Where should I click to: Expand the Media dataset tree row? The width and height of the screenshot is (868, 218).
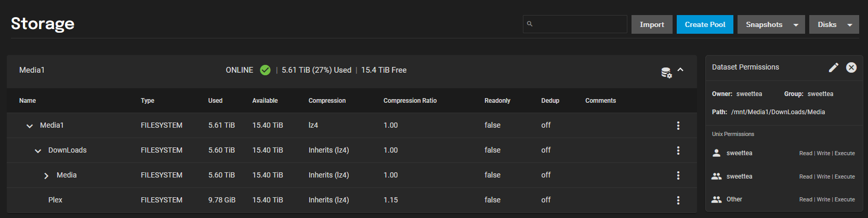coord(46,175)
